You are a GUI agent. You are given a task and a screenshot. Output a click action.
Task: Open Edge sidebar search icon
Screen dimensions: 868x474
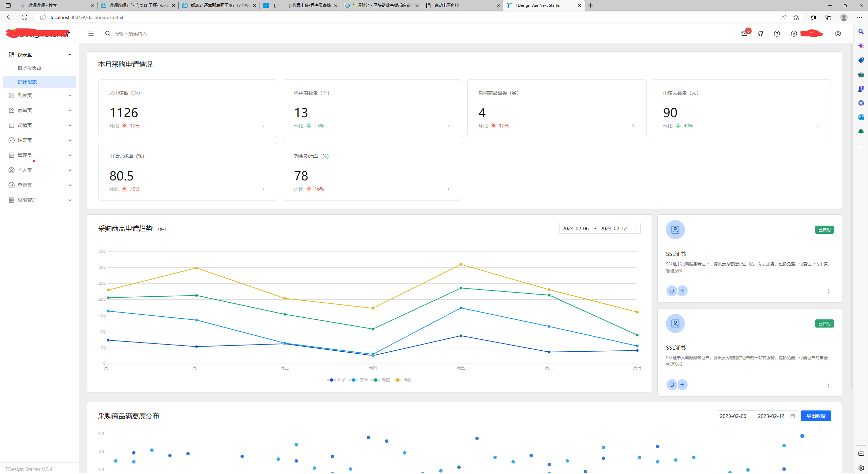(861, 32)
